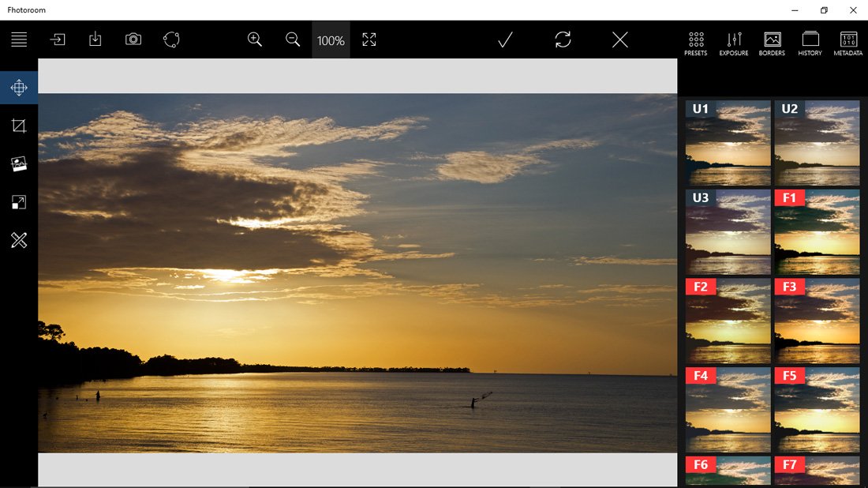Screen dimensions: 868x488
Task: Click the fit-to-screen expand icon
Action: pos(369,39)
